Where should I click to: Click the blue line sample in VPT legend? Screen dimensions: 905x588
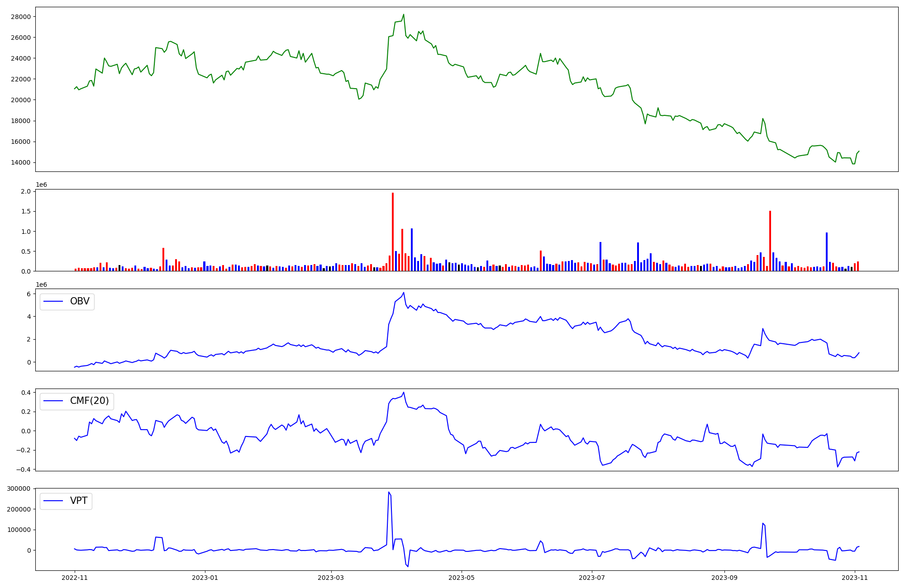point(53,501)
